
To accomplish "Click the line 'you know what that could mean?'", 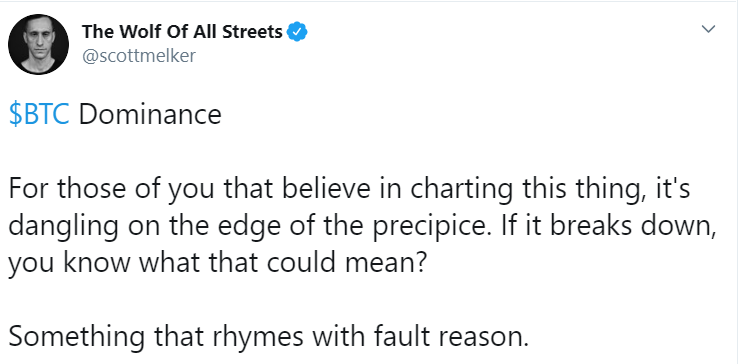I will [218, 262].
